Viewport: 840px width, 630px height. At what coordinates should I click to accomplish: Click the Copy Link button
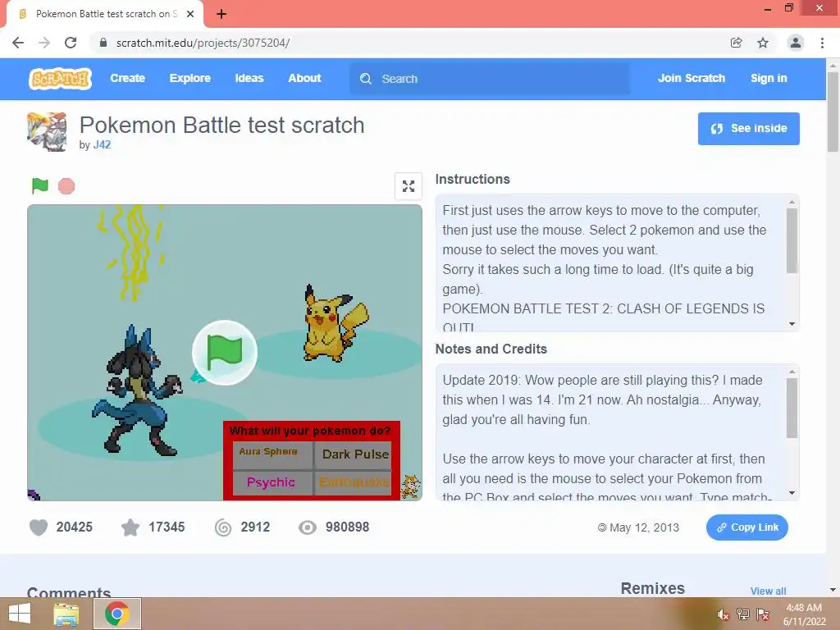(x=746, y=527)
